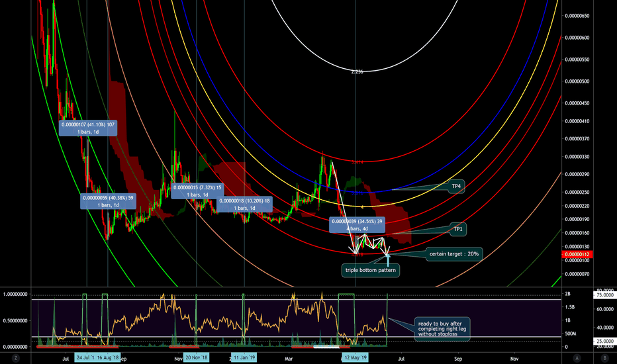Click the 0.00000650 price axis label

point(577,16)
